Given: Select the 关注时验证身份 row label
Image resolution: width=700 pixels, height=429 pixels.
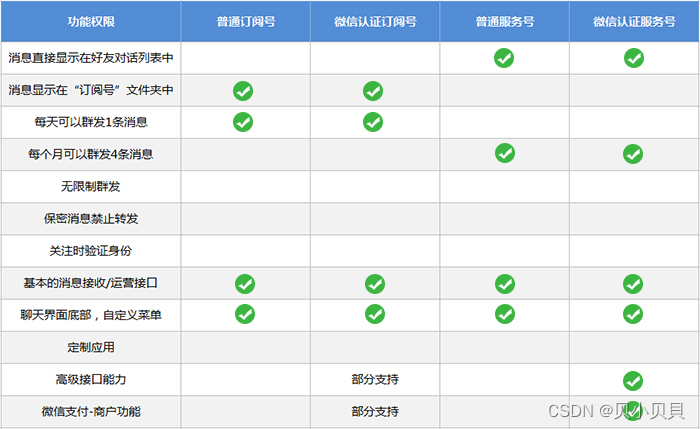Looking at the screenshot, I should click(x=91, y=250).
